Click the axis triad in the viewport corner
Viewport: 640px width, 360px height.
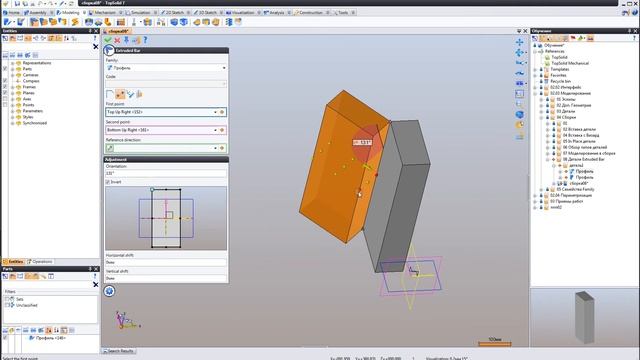click(126, 320)
